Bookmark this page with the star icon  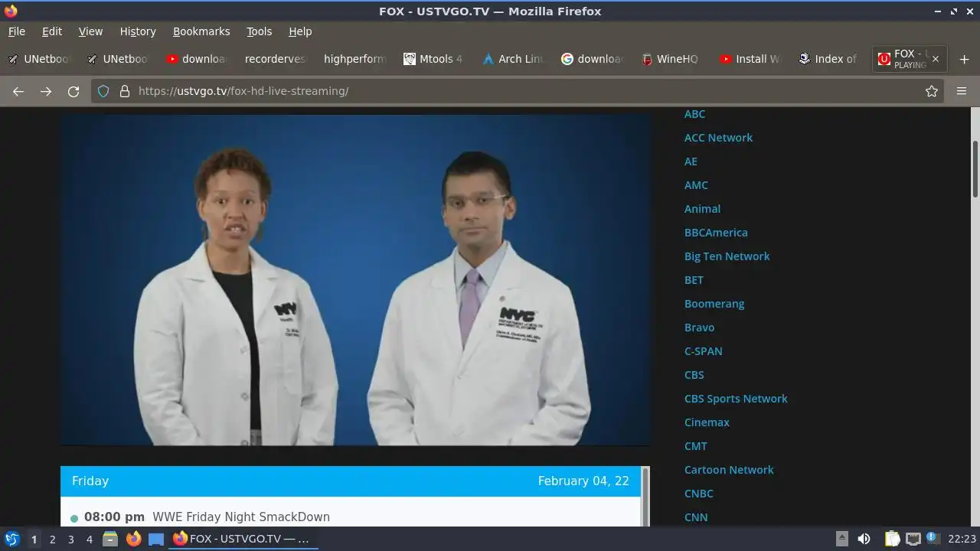932,91
